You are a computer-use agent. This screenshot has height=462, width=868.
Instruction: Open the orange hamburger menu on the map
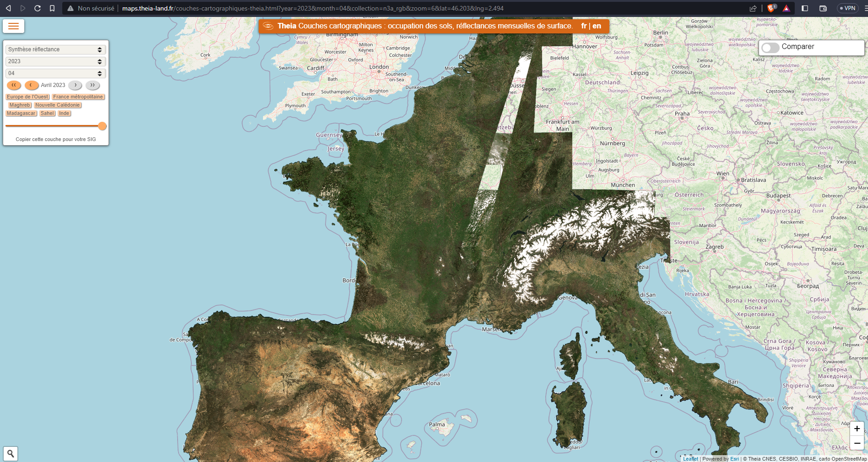click(13, 26)
